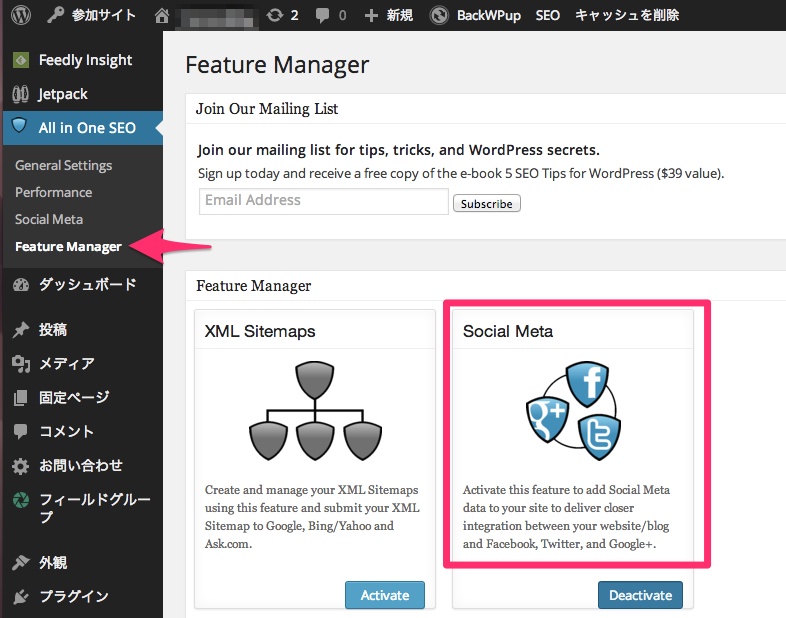Open Jetpack sidebar menu

[x=63, y=94]
